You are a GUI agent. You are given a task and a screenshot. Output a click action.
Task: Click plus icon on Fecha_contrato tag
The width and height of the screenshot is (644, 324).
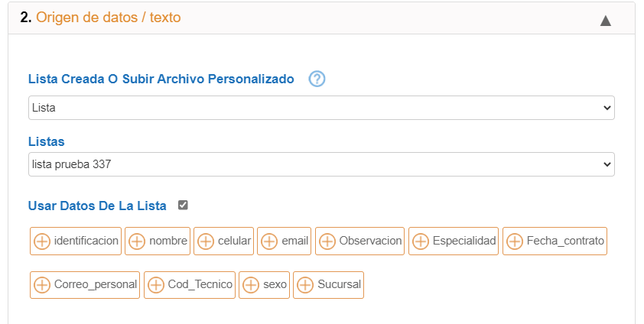pos(515,241)
